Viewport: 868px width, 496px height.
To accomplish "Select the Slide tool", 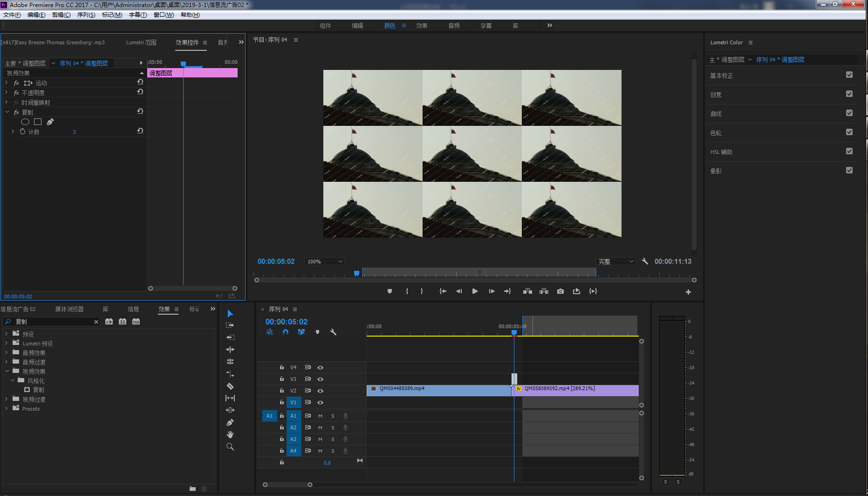I will coord(230,410).
